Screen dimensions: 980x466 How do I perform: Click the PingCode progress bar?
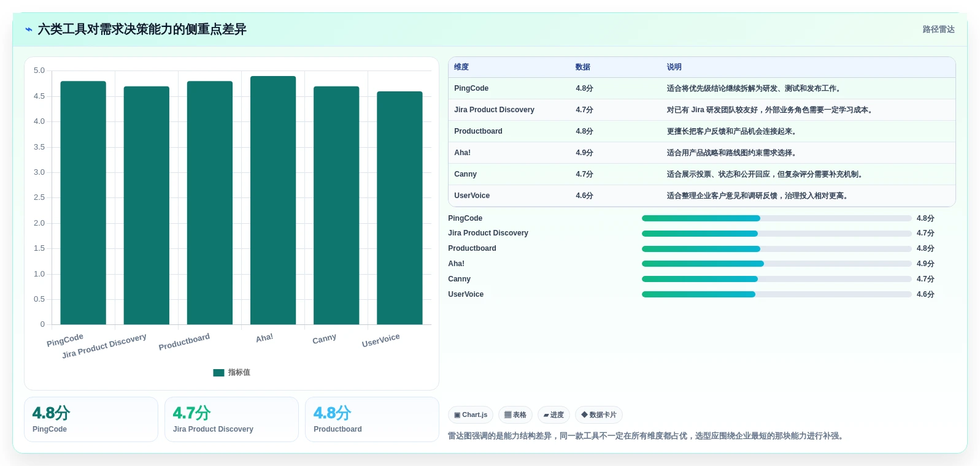click(776, 218)
